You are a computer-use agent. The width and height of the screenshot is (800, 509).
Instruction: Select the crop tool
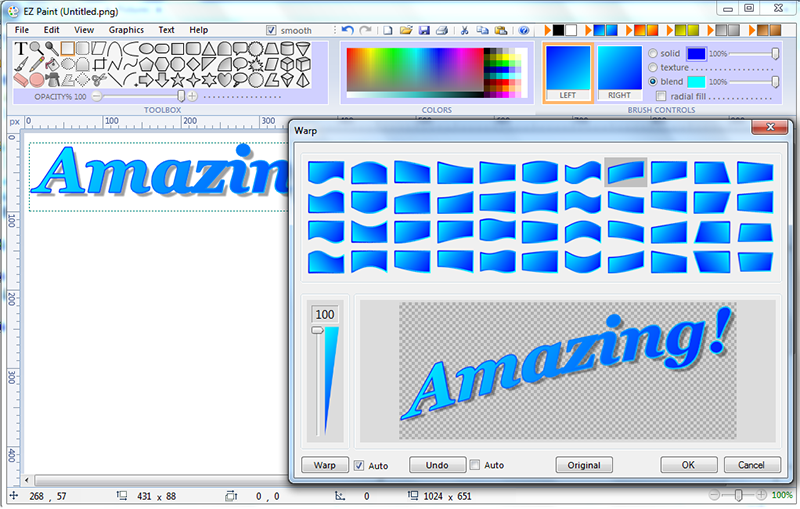pos(99,64)
